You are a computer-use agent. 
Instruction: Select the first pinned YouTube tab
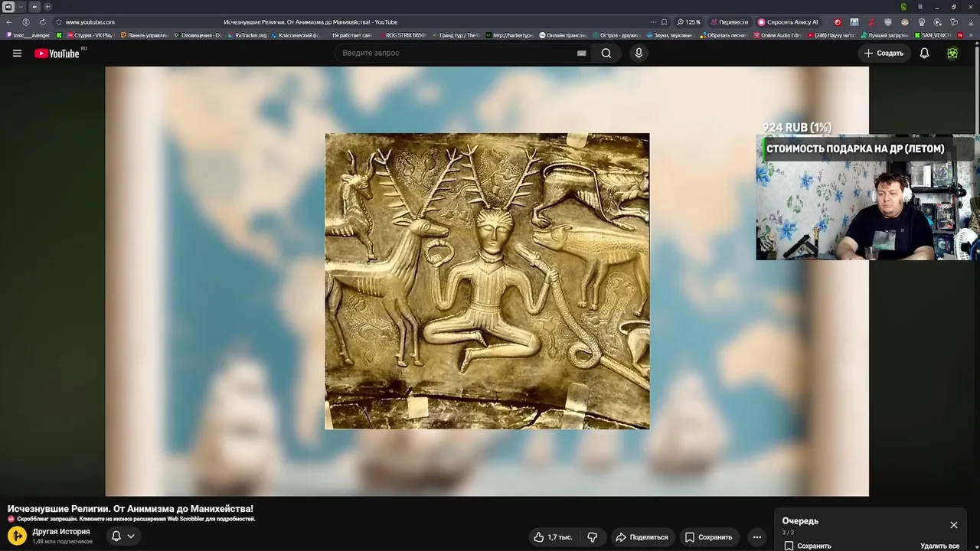(x=8, y=7)
